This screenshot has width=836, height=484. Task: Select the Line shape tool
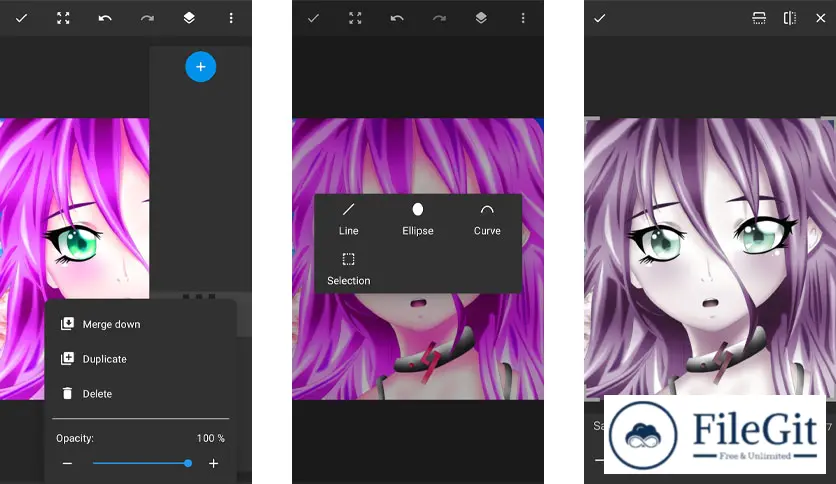point(349,219)
